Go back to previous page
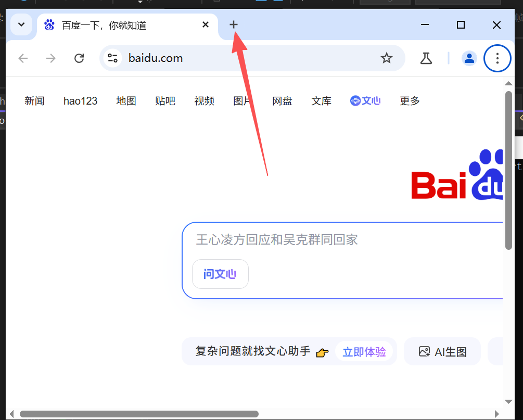Viewport: 523px width, 420px height. tap(23, 58)
